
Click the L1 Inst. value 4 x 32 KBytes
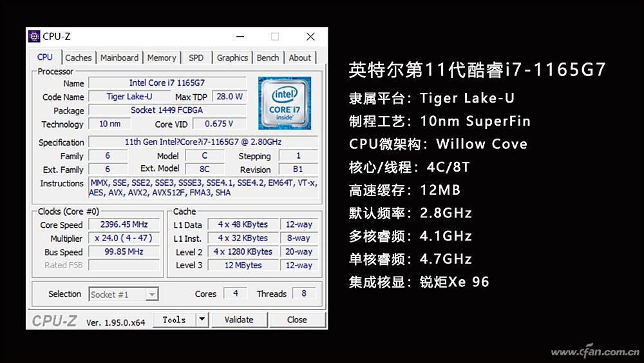(x=243, y=238)
